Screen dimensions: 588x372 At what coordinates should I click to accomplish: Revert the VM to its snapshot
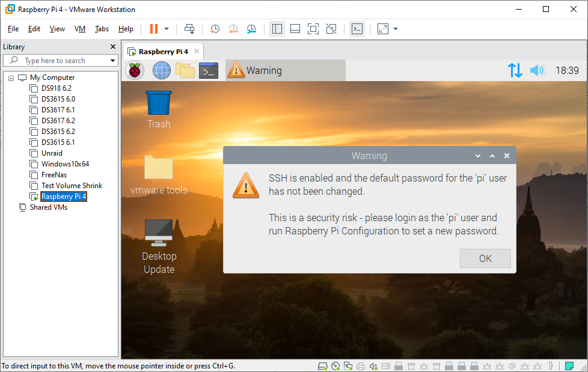coord(233,29)
